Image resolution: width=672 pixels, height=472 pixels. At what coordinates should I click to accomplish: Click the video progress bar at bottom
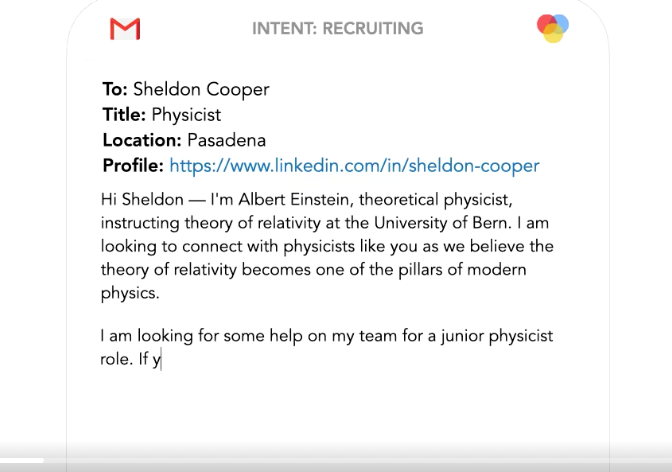pyautogui.click(x=336, y=461)
